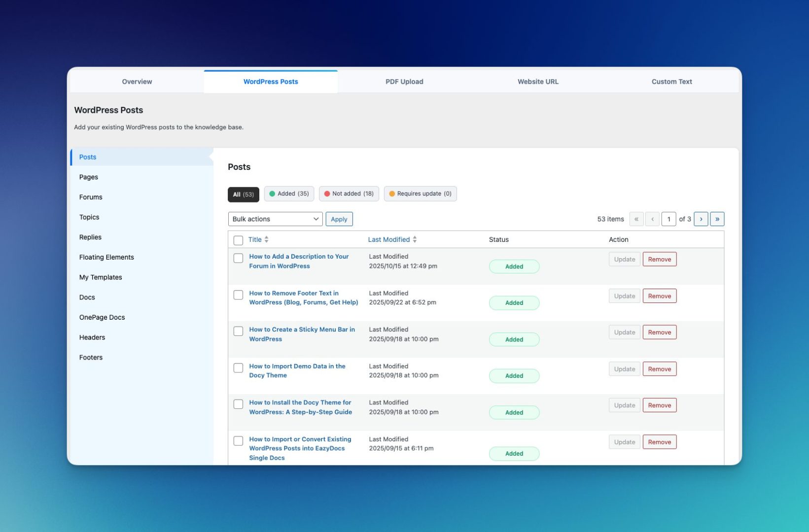Filter by orange Requires update status

pos(420,194)
